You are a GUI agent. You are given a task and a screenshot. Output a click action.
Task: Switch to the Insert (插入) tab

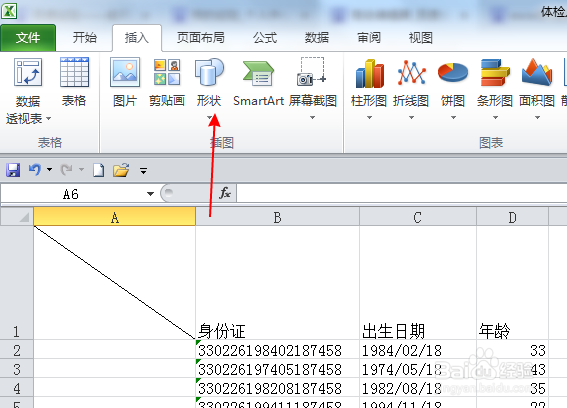coord(137,38)
